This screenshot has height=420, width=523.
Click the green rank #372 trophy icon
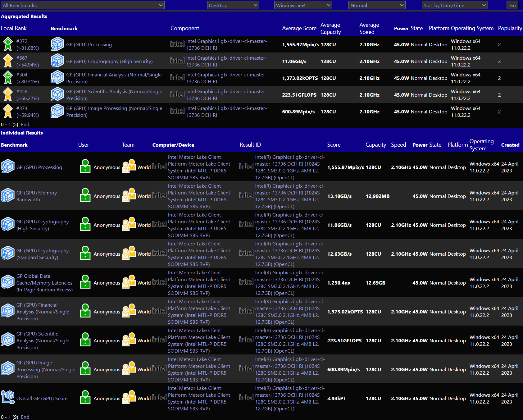pyautogui.click(x=7, y=44)
